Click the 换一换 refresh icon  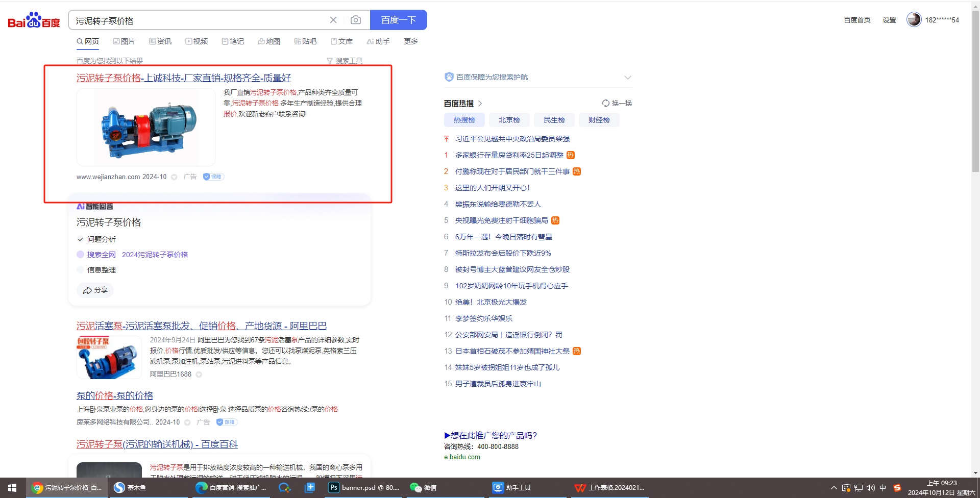coord(606,103)
